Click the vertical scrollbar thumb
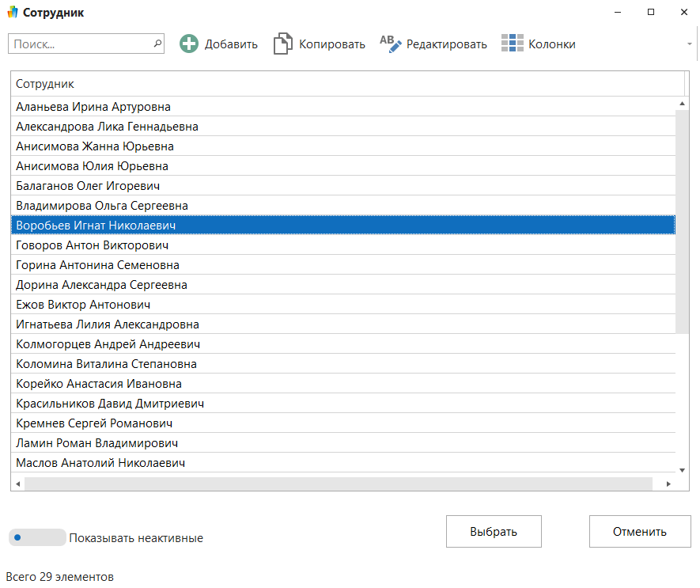This screenshot has width=700, height=588. (x=682, y=222)
